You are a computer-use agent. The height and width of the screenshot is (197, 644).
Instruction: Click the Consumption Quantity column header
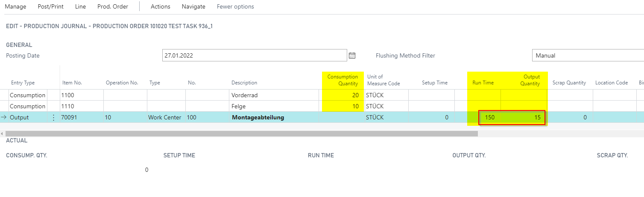coord(342,80)
